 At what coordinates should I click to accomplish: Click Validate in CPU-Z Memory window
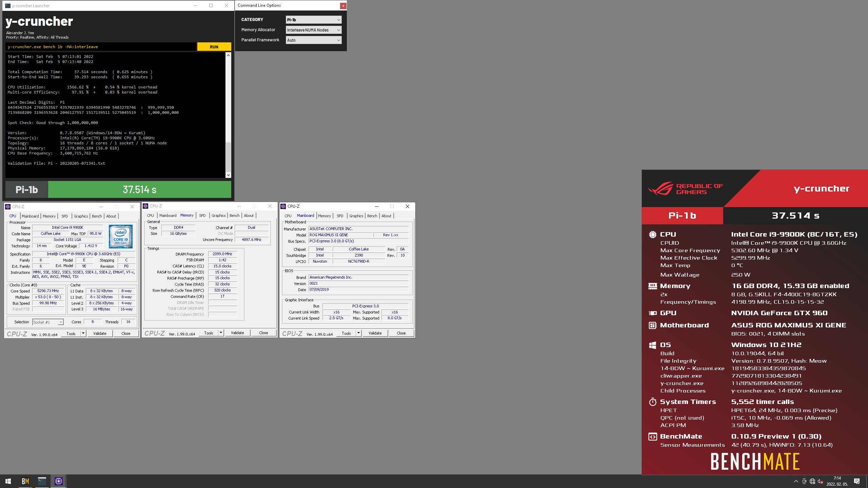237,333
